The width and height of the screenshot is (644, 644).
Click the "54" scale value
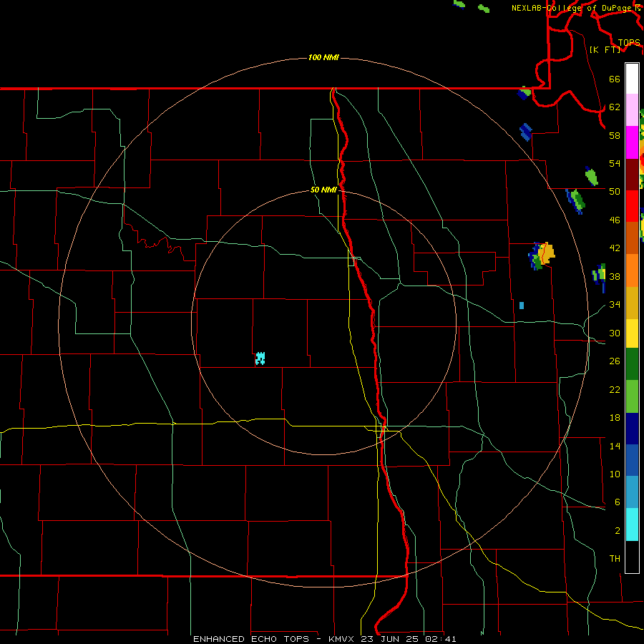click(615, 163)
